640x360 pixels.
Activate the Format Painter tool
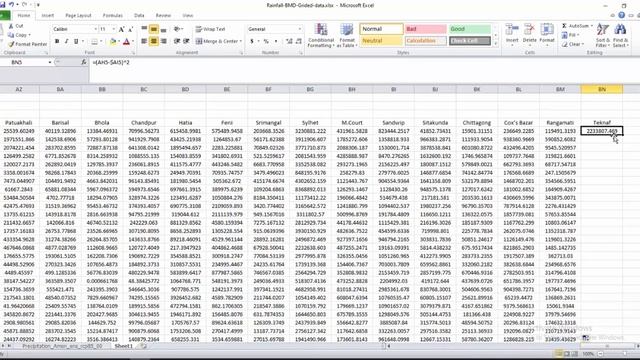pyautogui.click(x=27, y=44)
